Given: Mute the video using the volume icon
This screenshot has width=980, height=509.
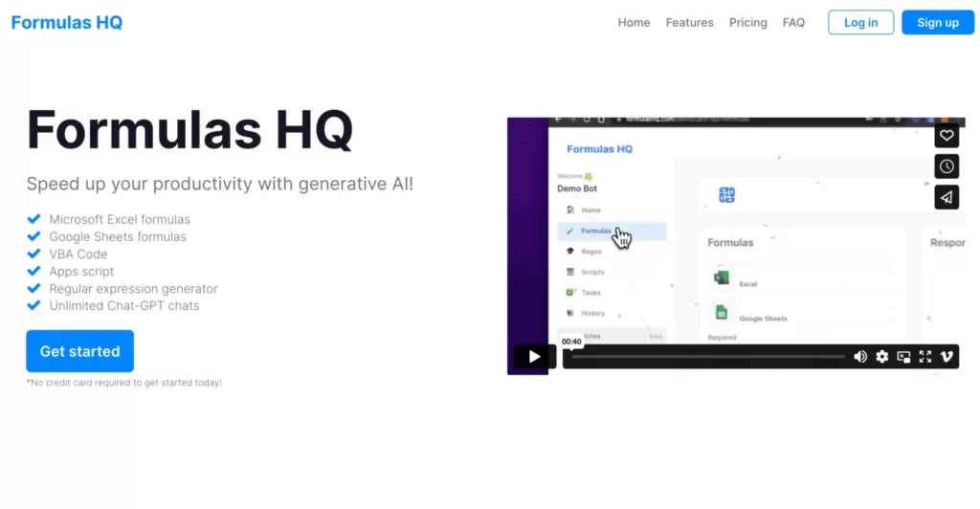Looking at the screenshot, I should coord(860,357).
